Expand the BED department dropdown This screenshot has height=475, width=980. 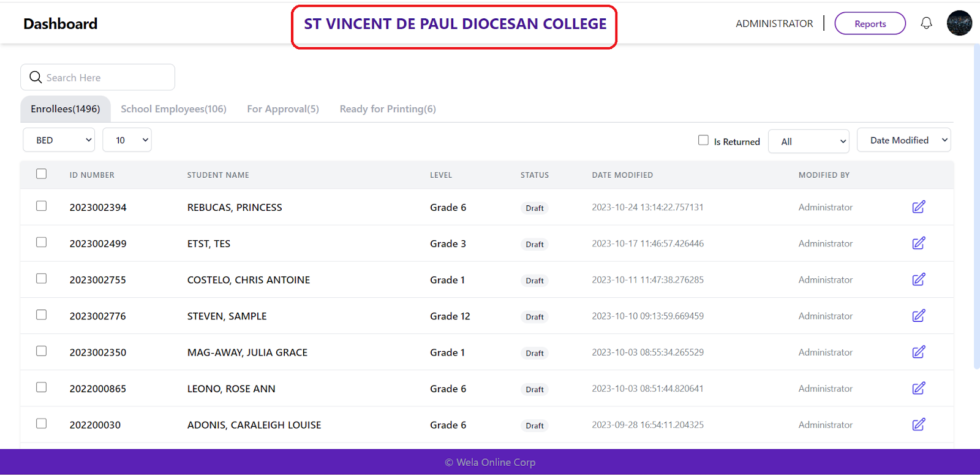[59, 140]
